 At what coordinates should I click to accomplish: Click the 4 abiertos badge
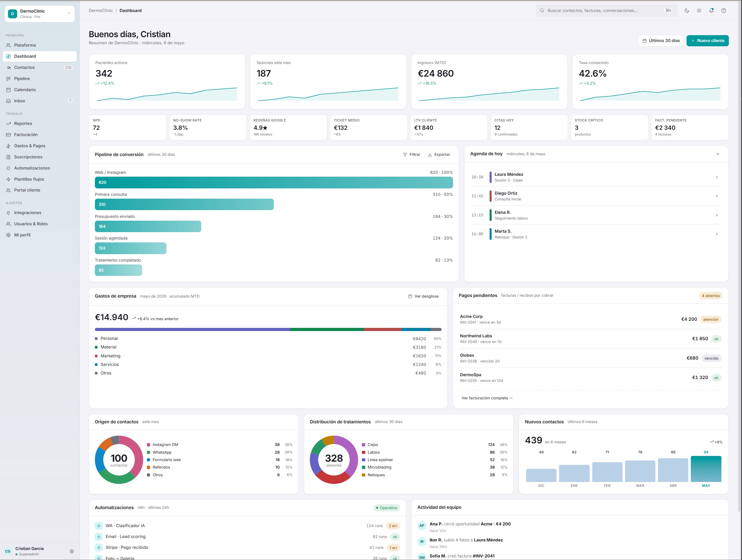711,296
